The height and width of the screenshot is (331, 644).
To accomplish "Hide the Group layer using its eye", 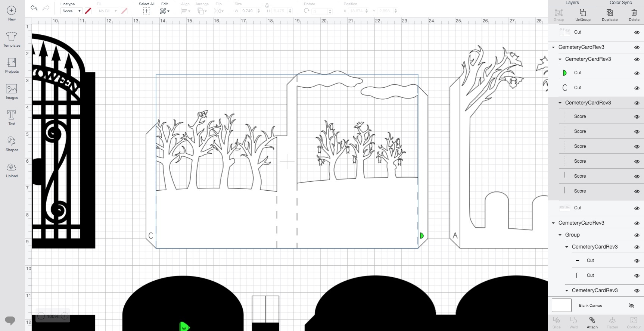I will coord(637,235).
